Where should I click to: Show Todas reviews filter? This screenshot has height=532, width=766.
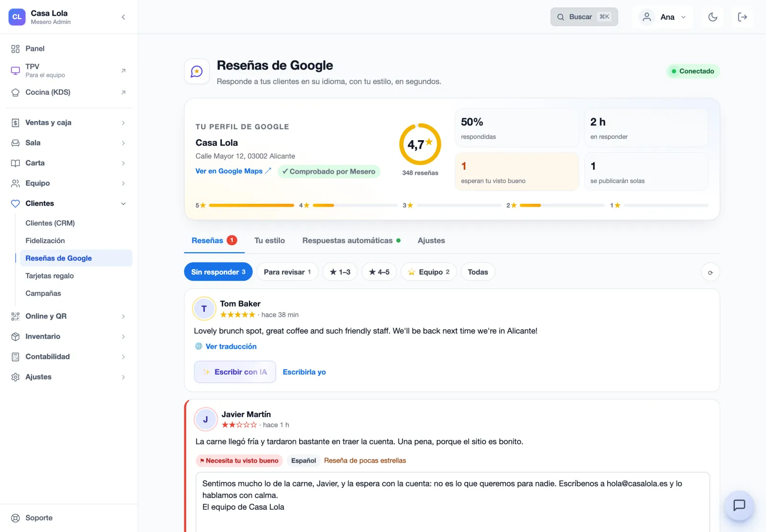478,272
